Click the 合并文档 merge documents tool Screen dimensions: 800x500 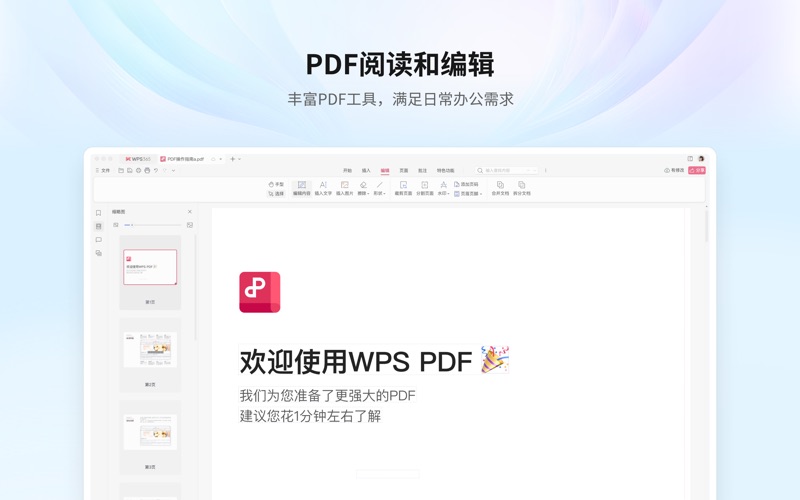pos(500,188)
